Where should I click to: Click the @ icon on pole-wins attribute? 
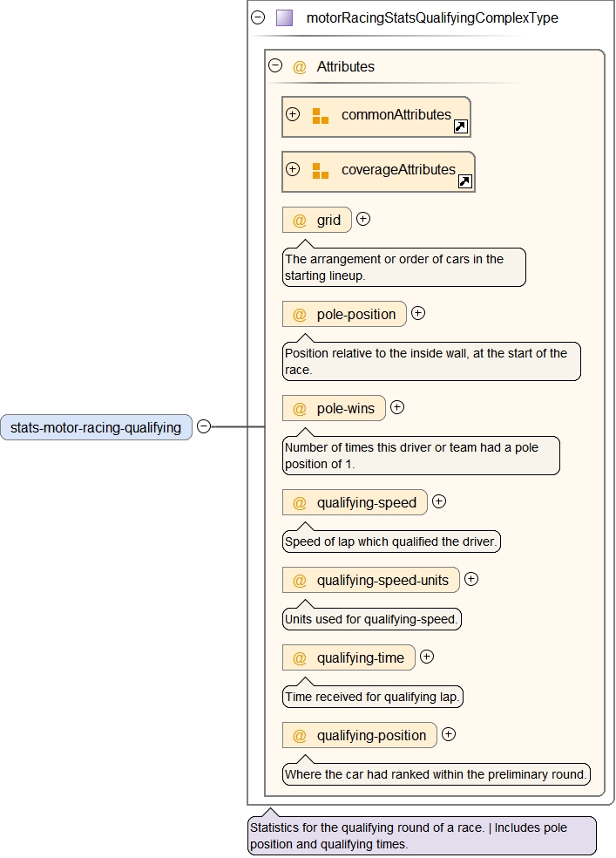click(300, 408)
